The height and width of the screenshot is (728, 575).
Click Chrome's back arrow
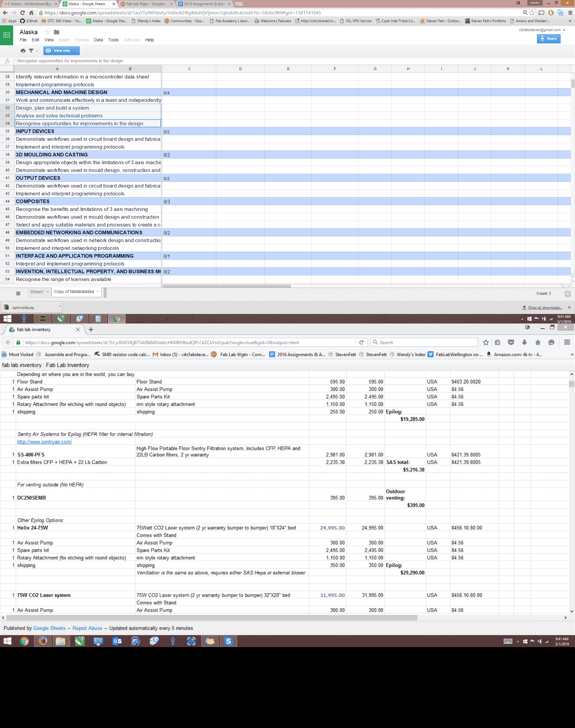[x=5, y=13]
